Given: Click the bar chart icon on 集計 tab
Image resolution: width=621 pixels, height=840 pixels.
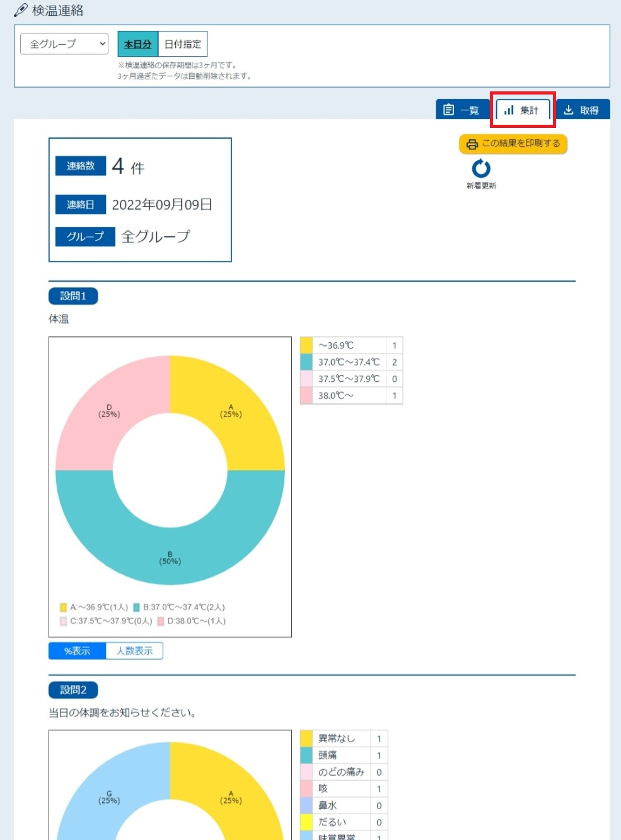Looking at the screenshot, I should click(x=509, y=110).
